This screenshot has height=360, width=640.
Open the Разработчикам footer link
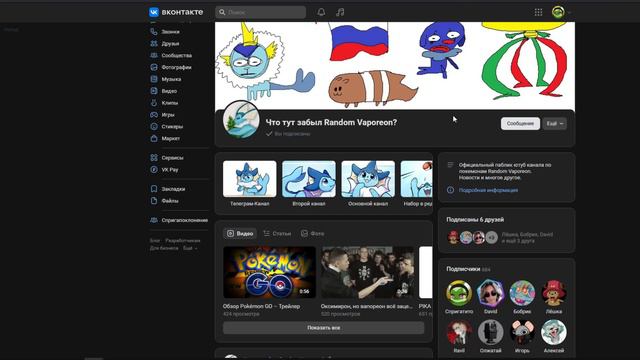[x=183, y=241]
